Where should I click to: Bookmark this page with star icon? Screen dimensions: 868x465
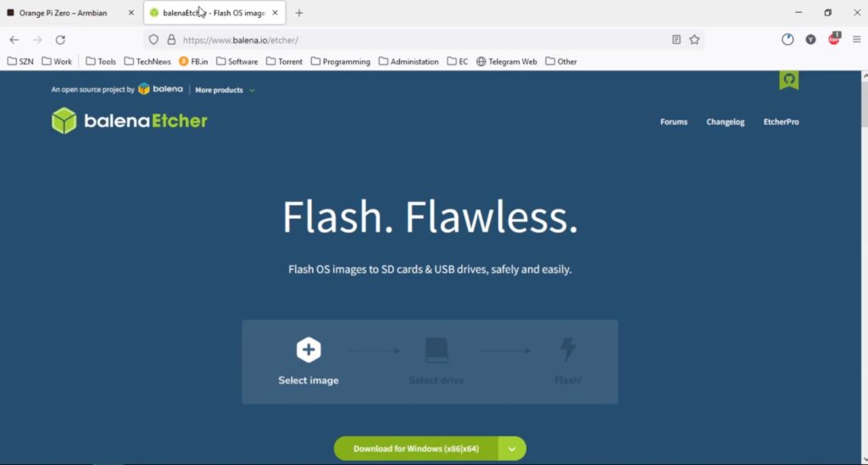pyautogui.click(x=694, y=40)
